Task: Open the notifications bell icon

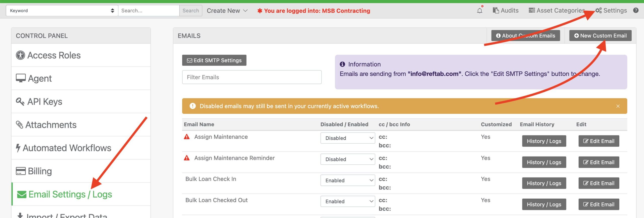Action: (480, 10)
